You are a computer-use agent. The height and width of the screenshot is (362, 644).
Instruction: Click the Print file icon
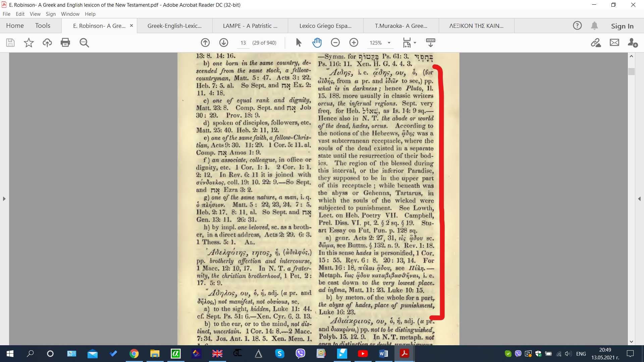tap(65, 43)
